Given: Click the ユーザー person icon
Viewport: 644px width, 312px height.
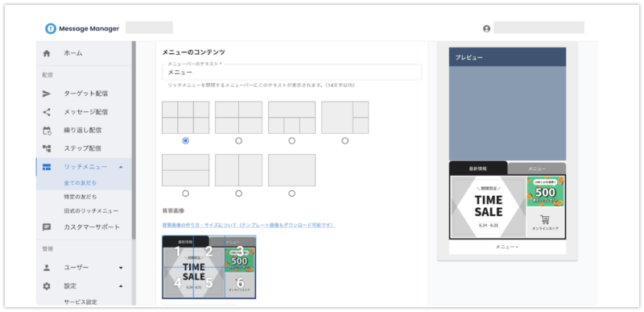Looking at the screenshot, I should [47, 268].
